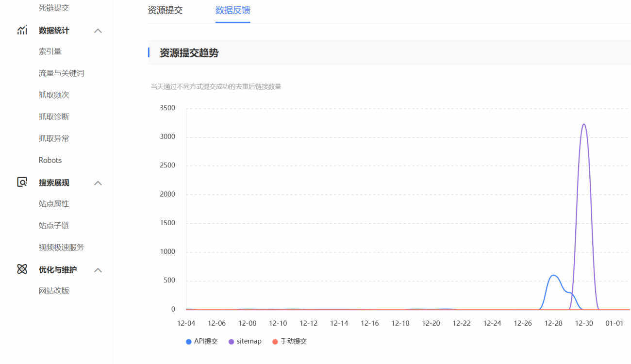This screenshot has width=631, height=364.
Task: Click the 优化与维护 icon in sidebar
Action: coord(22,269)
